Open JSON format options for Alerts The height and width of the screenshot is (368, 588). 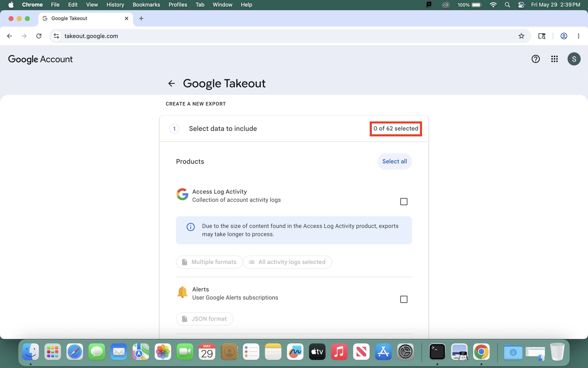point(205,319)
